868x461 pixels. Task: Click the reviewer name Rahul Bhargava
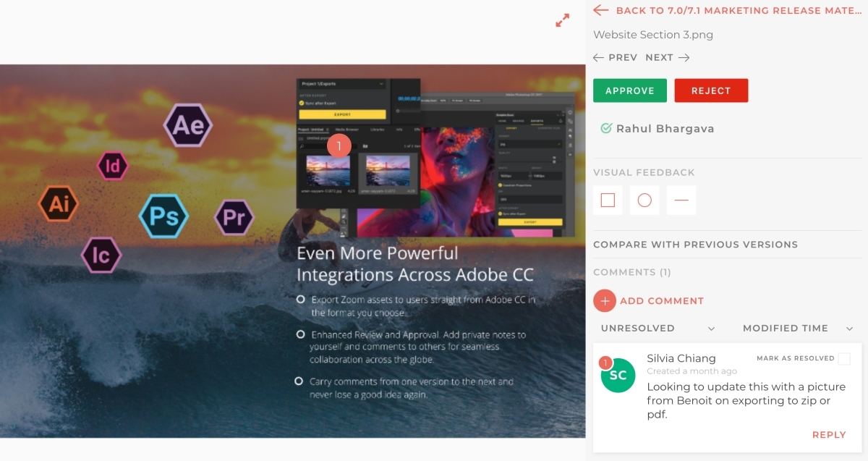[x=665, y=129]
